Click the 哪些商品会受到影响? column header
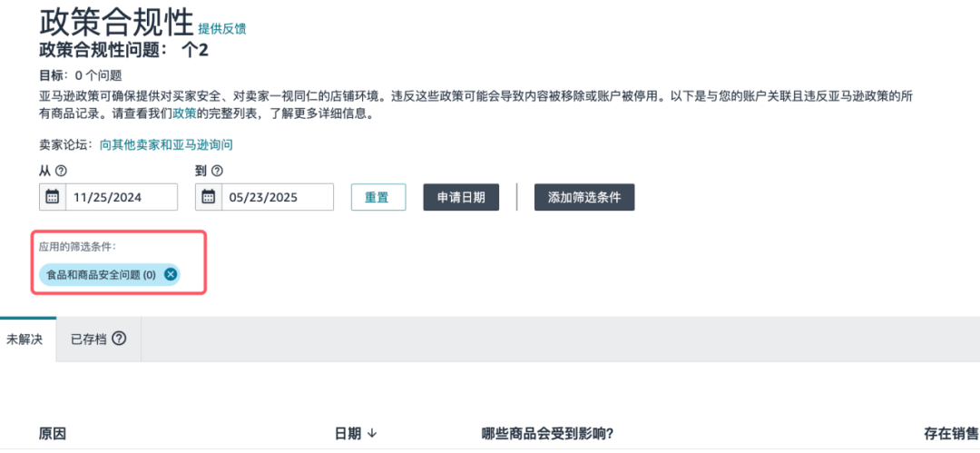 coord(547,434)
